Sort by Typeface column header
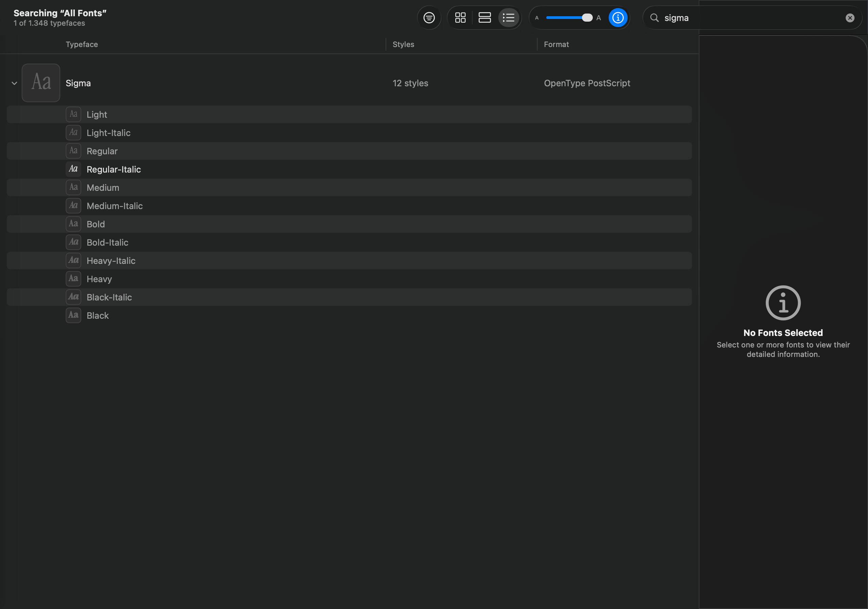868x609 pixels. pos(82,44)
